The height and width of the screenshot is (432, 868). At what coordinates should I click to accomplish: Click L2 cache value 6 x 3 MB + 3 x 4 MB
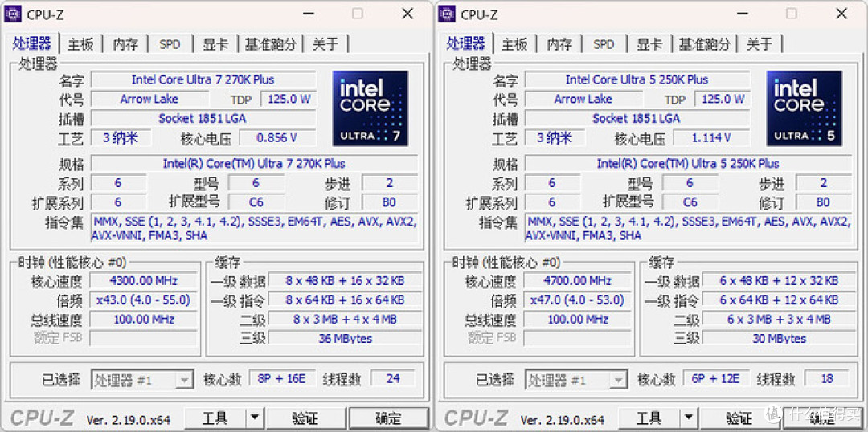[x=779, y=319]
